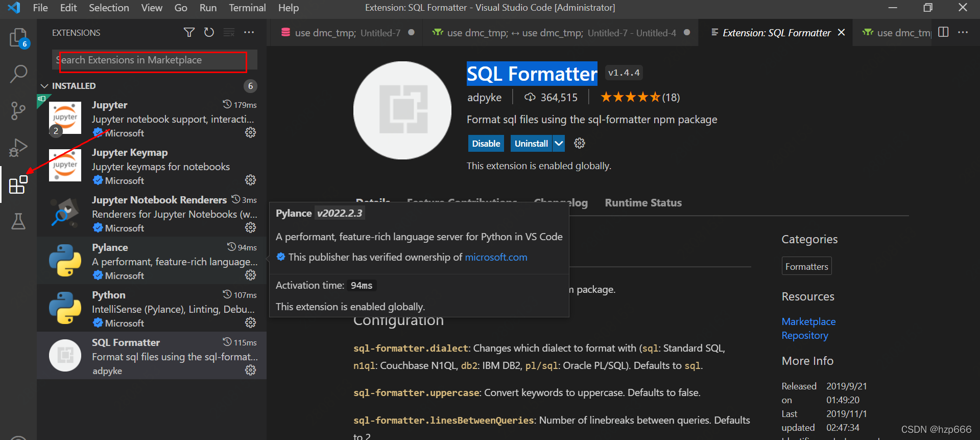
Task: Click the SQL Formatter large extension logo
Action: tap(402, 110)
